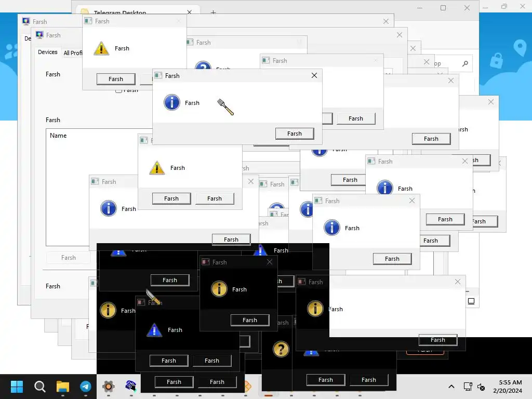
Task: Click the greyed Farsh button under Name list
Action: [69, 258]
